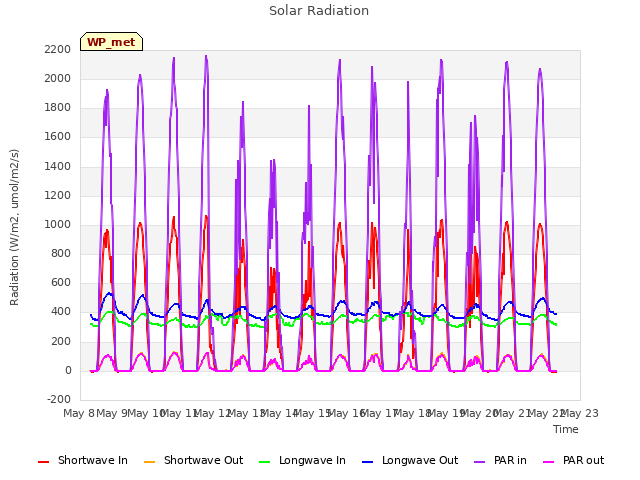Image resolution: width=640 pixels, height=480 pixels.
Task: Click the 200 y-axis tick label
Action: click(x=61, y=341)
